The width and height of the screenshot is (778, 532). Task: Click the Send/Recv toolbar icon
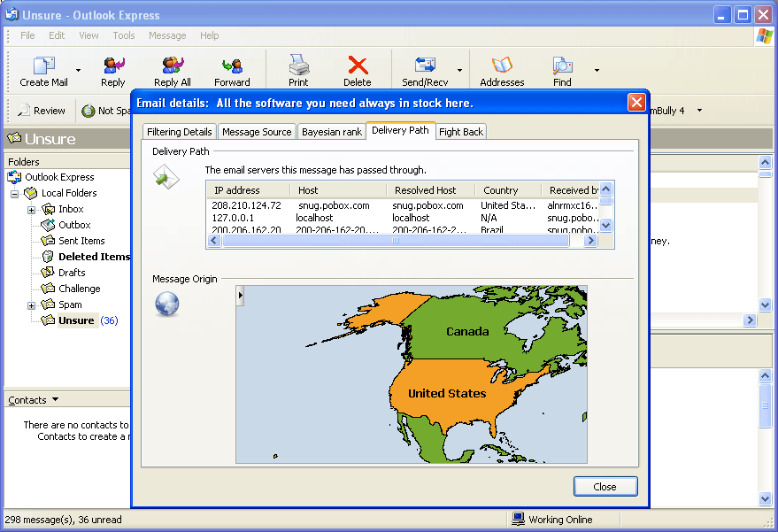[x=425, y=66]
